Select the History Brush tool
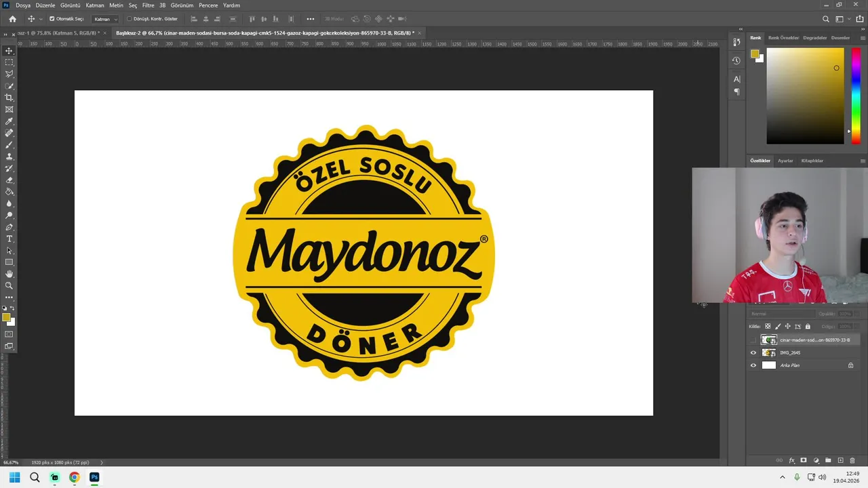The height and width of the screenshot is (488, 868). click(x=9, y=168)
